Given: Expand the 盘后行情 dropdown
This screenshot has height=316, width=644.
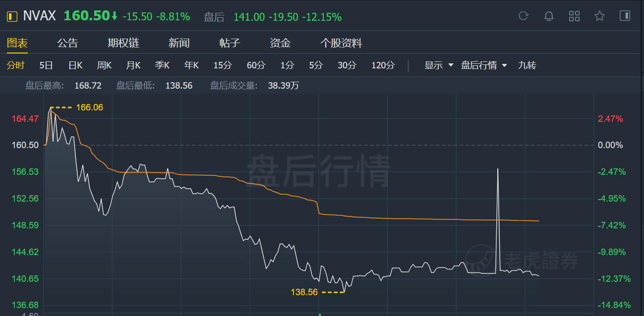Looking at the screenshot, I should (x=484, y=65).
